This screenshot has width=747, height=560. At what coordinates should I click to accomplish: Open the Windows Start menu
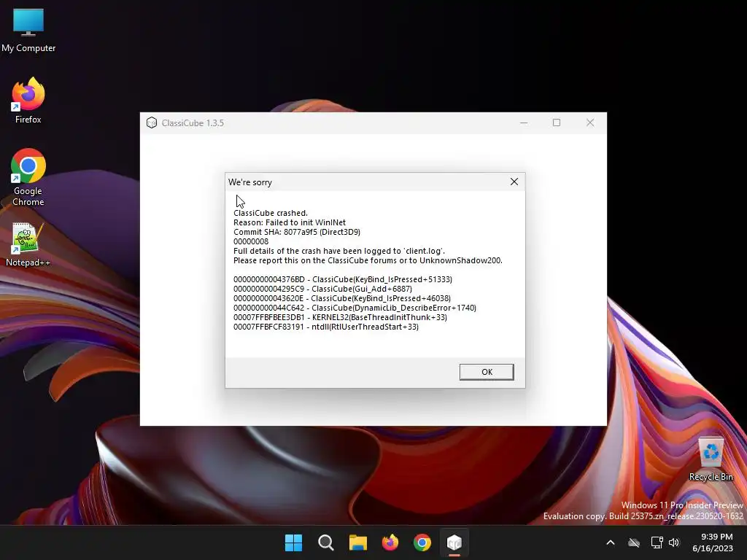pos(293,542)
